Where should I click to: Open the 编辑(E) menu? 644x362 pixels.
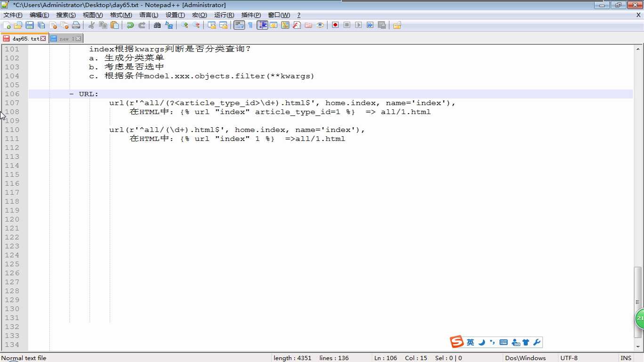point(39,15)
